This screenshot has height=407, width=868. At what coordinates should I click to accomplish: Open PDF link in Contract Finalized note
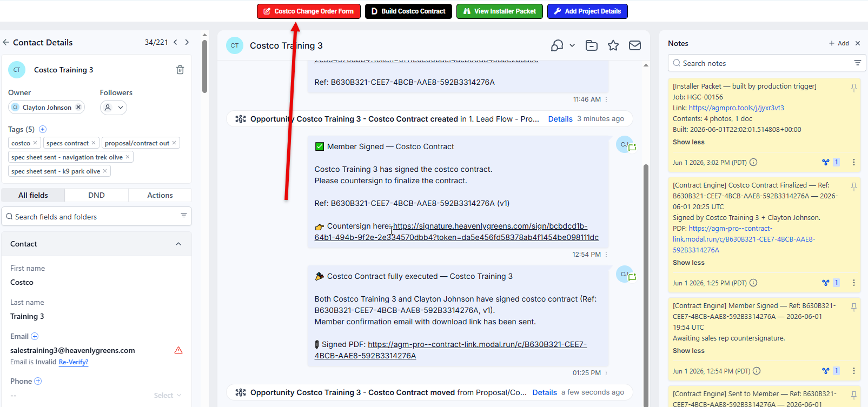[x=744, y=239]
